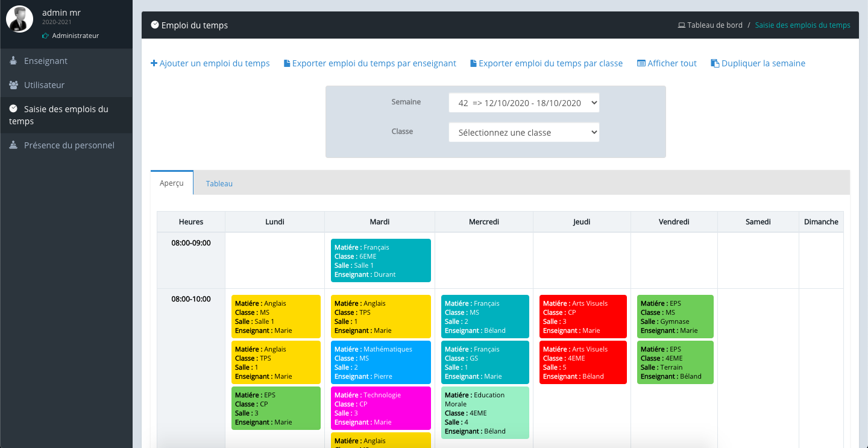Viewport: 868px width, 448px height.
Task: Open Utilisateur in the sidebar menu
Action: [x=66, y=85]
